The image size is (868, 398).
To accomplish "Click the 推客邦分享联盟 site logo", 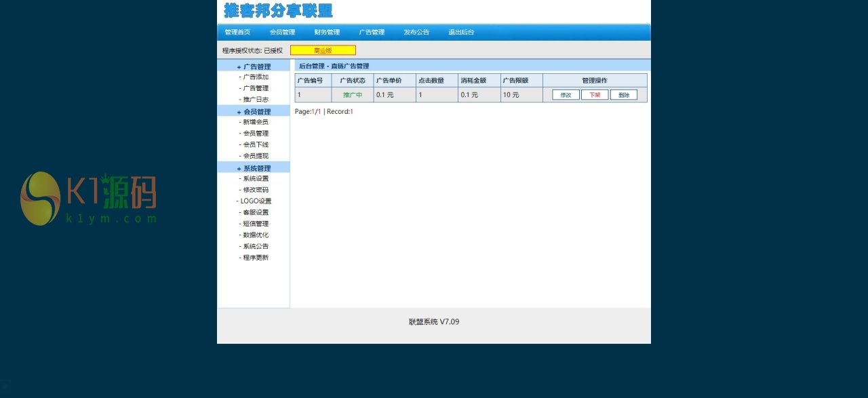I will 278,11.
